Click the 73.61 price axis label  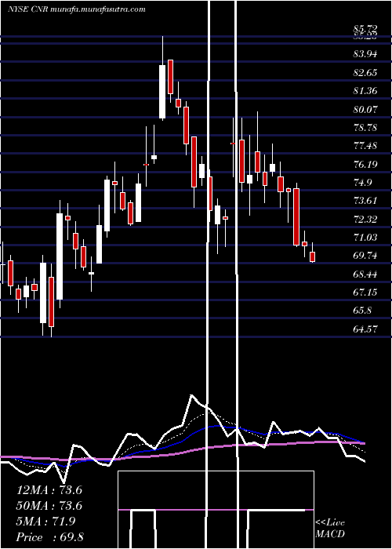(365, 201)
